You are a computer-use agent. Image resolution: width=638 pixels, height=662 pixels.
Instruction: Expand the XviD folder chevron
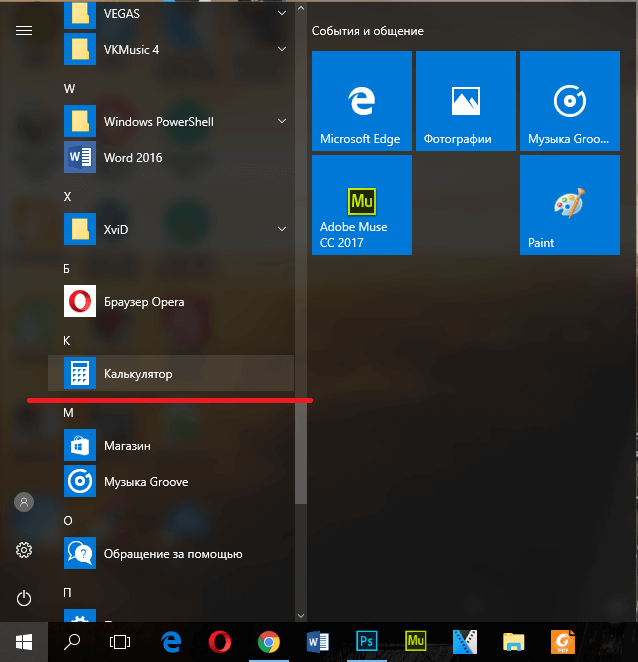tap(282, 229)
